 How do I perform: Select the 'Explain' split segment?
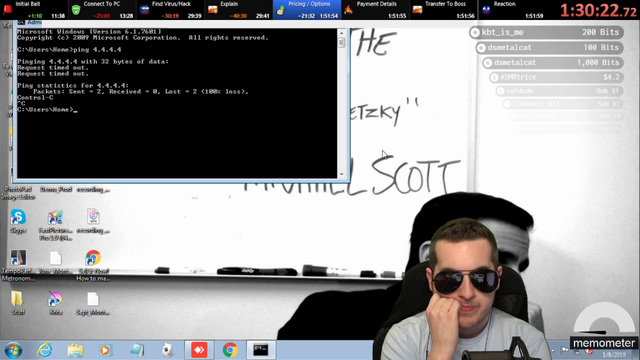tap(239, 10)
